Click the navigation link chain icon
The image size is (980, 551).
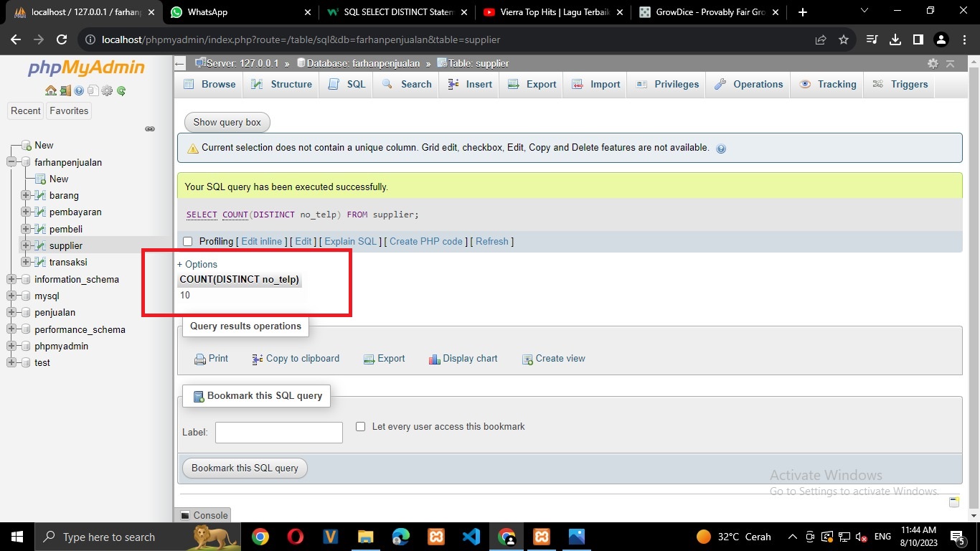click(150, 129)
